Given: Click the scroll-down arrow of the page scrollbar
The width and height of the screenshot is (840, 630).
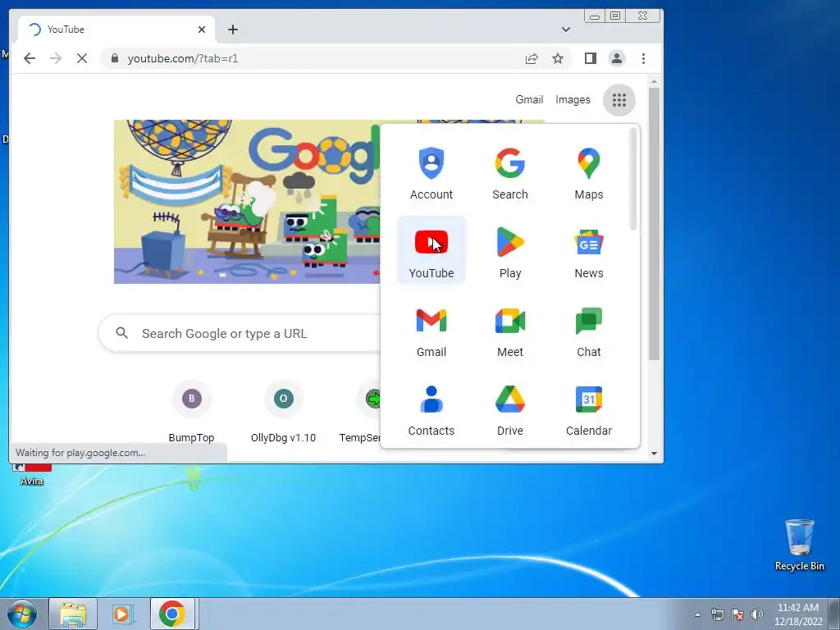Looking at the screenshot, I should (654, 453).
